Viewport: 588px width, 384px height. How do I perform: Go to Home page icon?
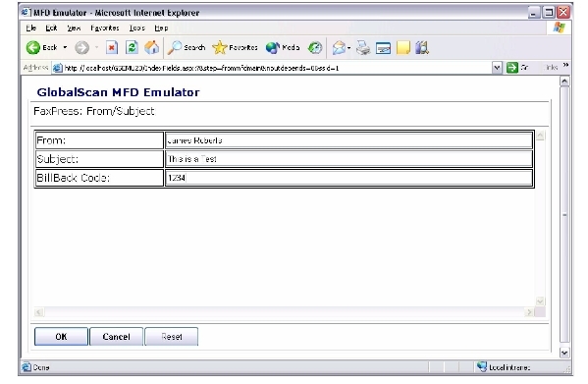[x=152, y=47]
